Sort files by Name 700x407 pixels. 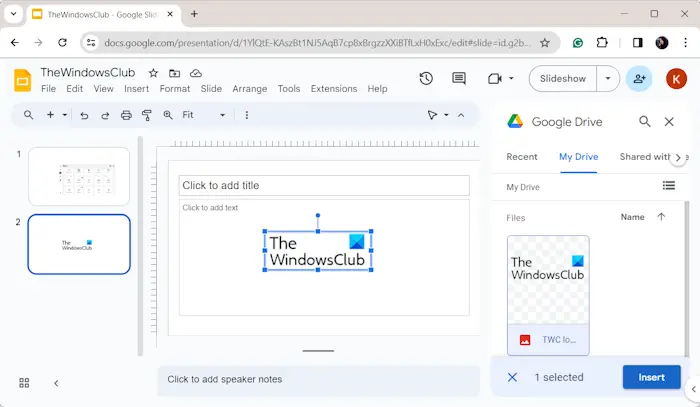633,217
